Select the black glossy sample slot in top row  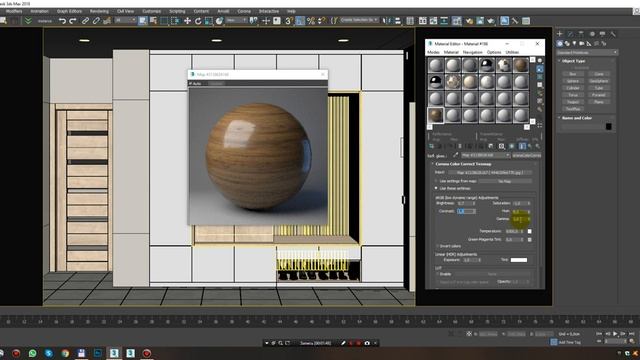pos(487,65)
